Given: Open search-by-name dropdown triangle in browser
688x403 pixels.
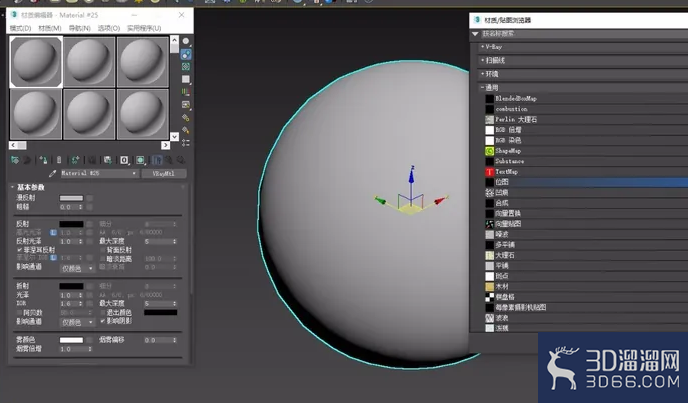Looking at the screenshot, I should [475, 34].
